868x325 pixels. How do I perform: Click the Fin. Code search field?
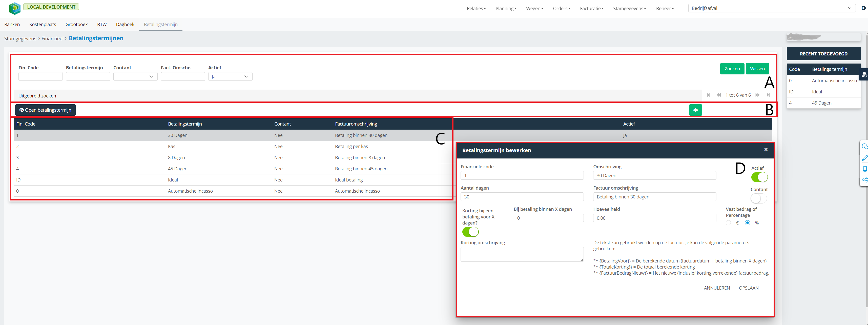point(40,76)
